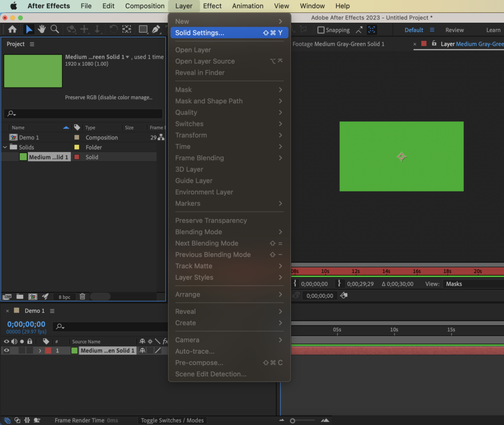Screen dimensions: 504x425
Task: Select the Rectangle shape tool
Action: click(143, 30)
